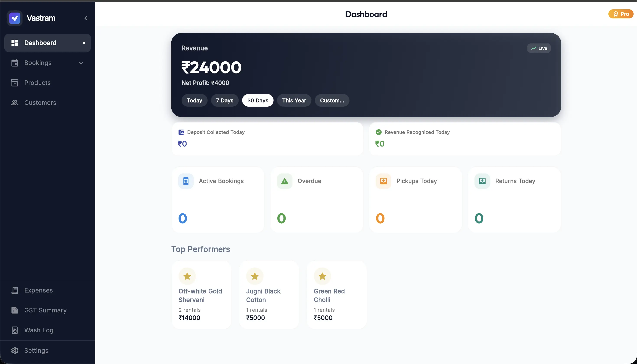637x364 pixels.
Task: Open Off-white Gold Shervani performer card
Action: [201, 295]
